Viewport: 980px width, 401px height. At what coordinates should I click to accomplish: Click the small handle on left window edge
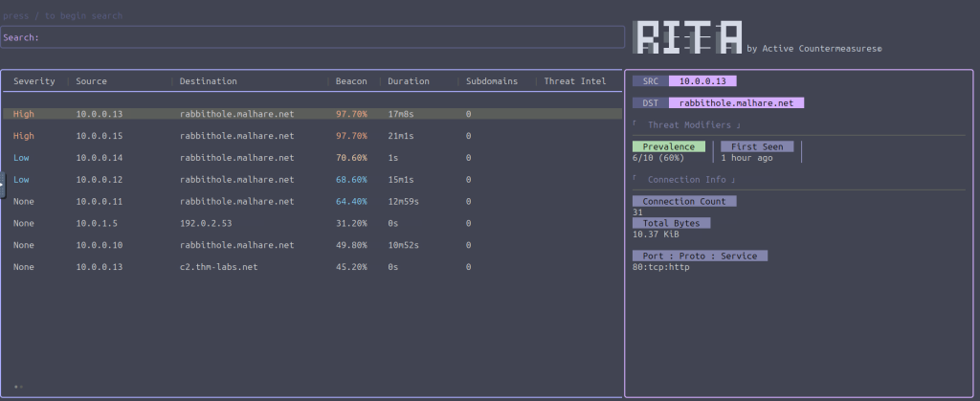point(3,185)
